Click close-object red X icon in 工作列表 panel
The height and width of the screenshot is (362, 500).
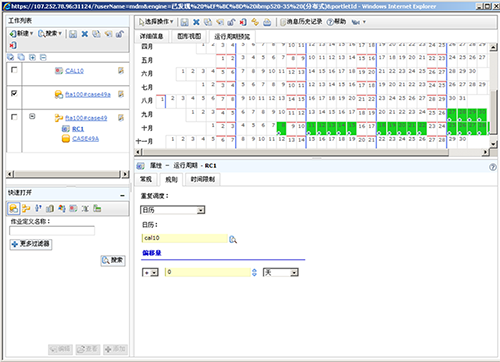(x=13, y=45)
